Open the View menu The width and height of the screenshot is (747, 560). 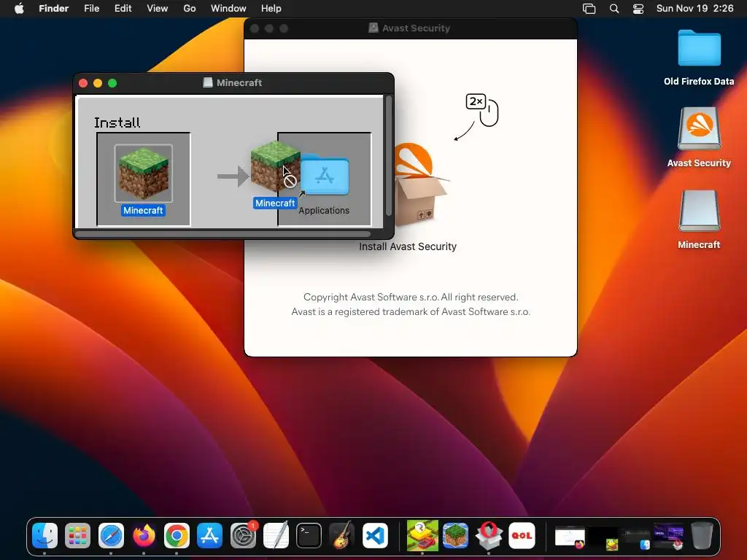[x=158, y=9]
